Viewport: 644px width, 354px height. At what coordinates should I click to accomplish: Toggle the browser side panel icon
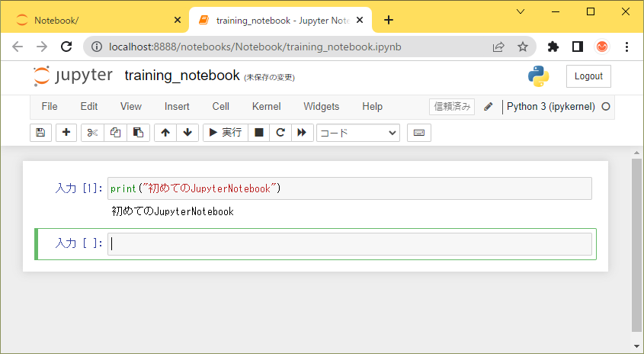pyautogui.click(x=578, y=47)
